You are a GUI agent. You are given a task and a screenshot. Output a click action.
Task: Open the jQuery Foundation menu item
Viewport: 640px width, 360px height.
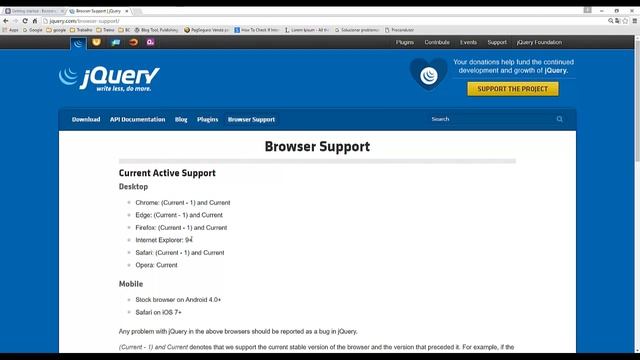pyautogui.click(x=539, y=42)
